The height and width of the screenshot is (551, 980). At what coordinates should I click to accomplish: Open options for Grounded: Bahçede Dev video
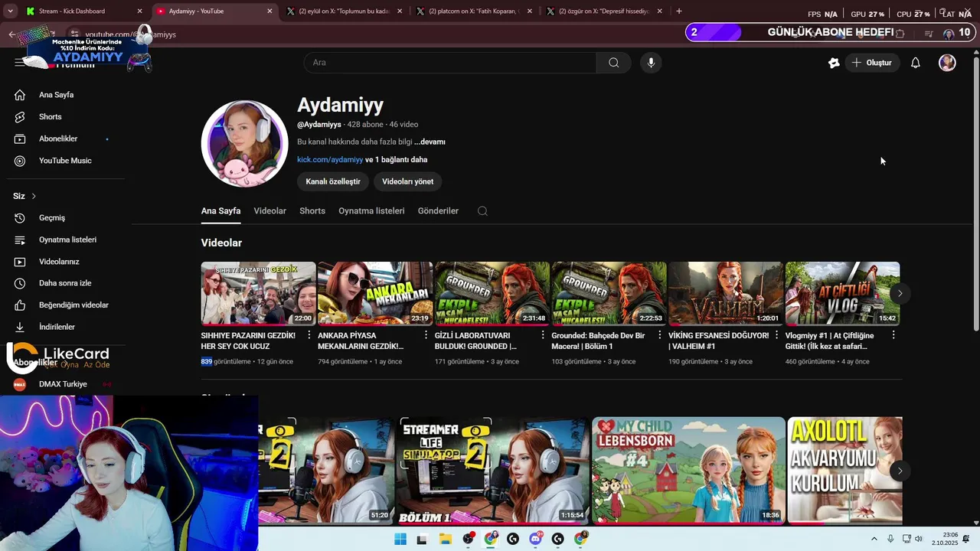click(660, 335)
